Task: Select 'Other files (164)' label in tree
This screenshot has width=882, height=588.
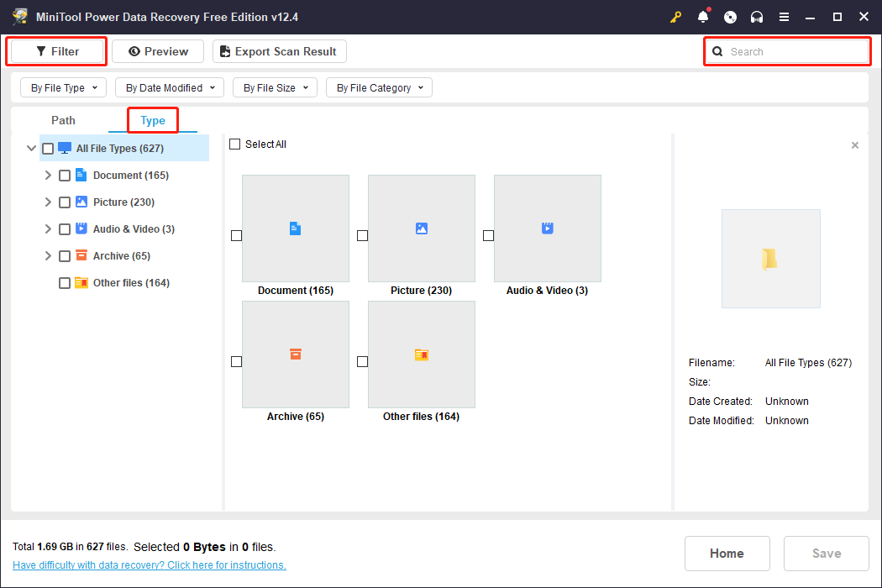Action: pyautogui.click(x=131, y=282)
